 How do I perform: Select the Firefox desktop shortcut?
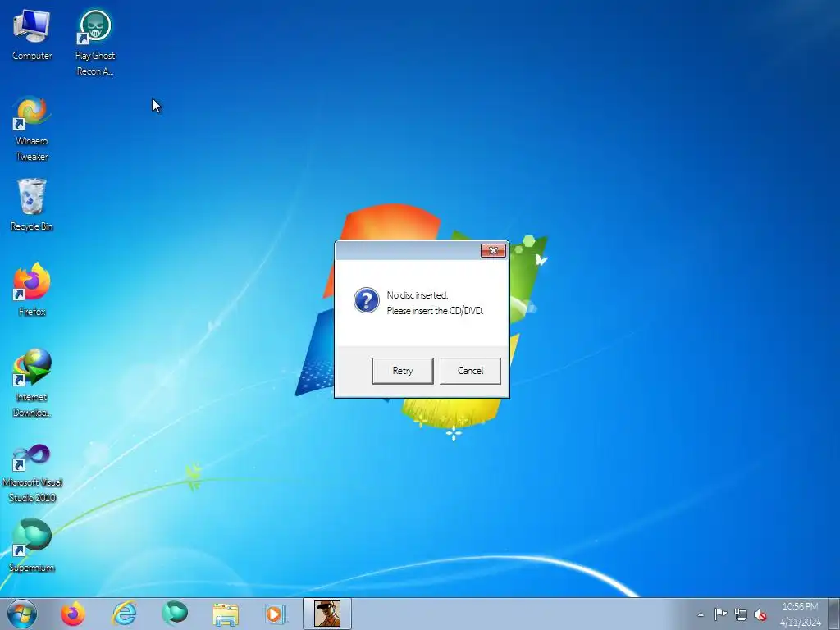pos(32,290)
